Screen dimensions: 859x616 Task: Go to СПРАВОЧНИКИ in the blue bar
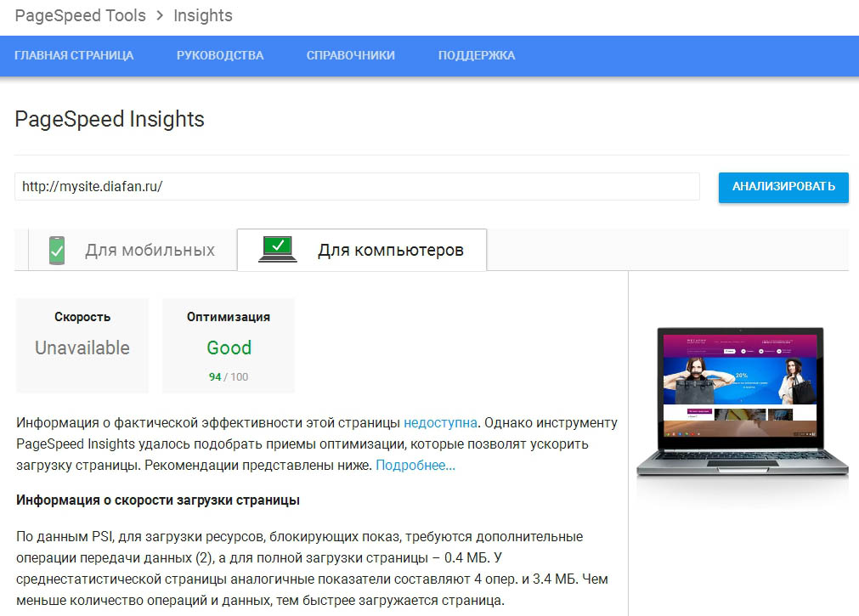351,55
